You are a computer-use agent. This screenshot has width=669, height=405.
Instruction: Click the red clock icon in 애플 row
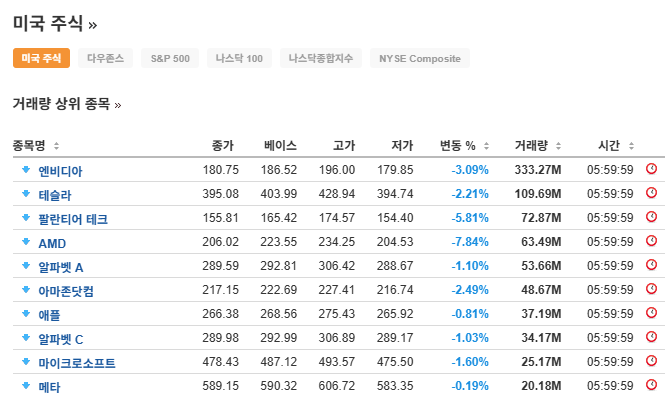tap(651, 313)
